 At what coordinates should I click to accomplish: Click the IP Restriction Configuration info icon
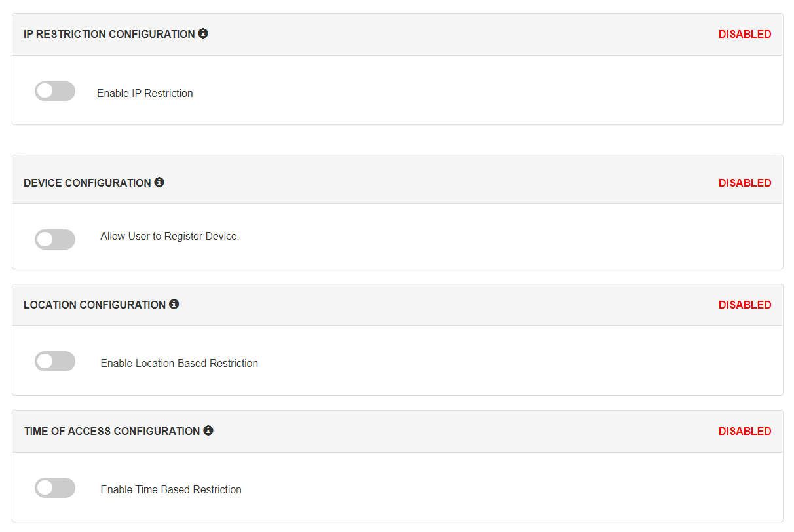pos(203,33)
